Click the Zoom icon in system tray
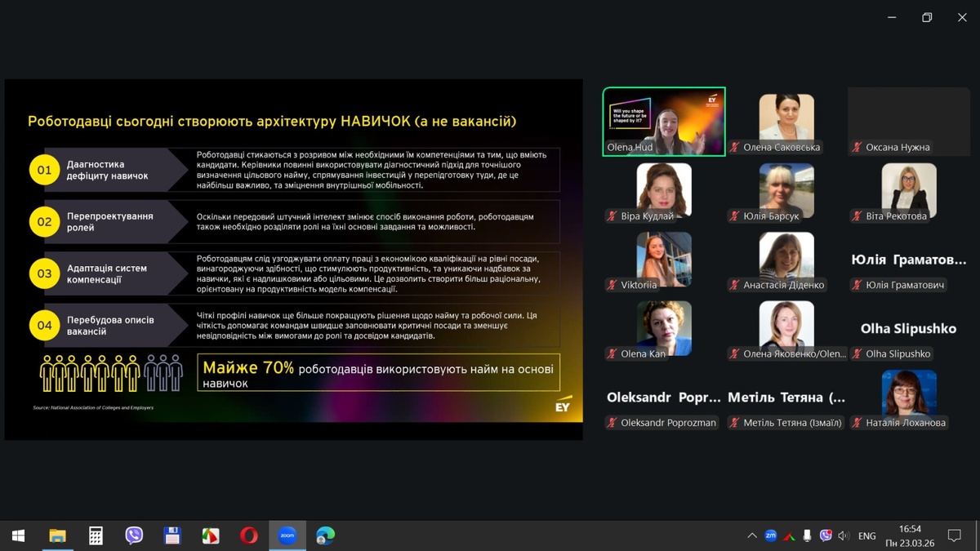 pos(770,535)
